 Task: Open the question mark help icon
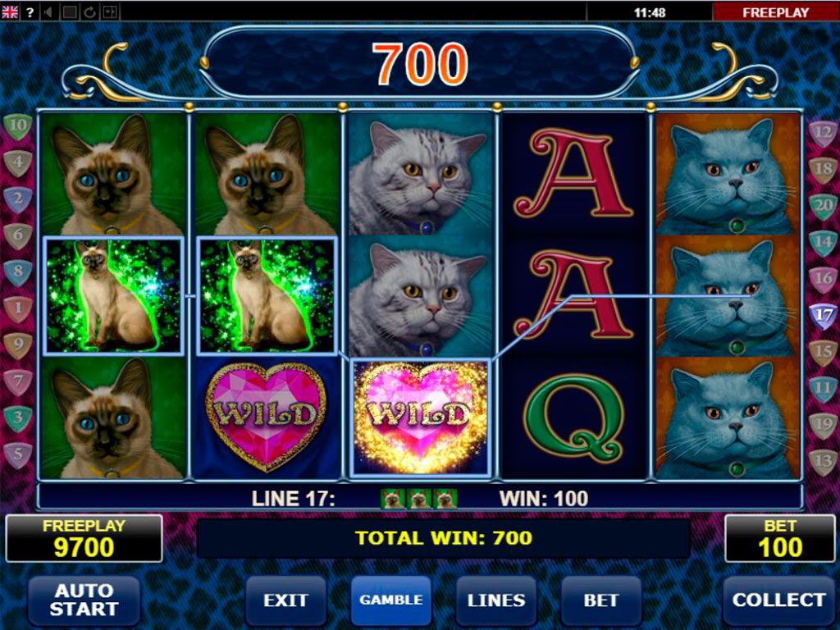tap(30, 11)
